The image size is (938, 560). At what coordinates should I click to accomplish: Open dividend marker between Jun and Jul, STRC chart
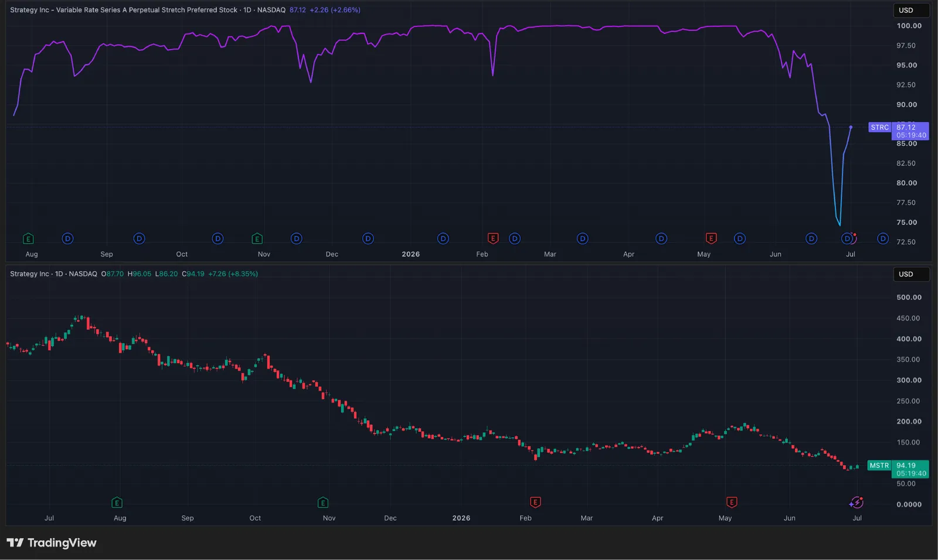click(x=811, y=238)
